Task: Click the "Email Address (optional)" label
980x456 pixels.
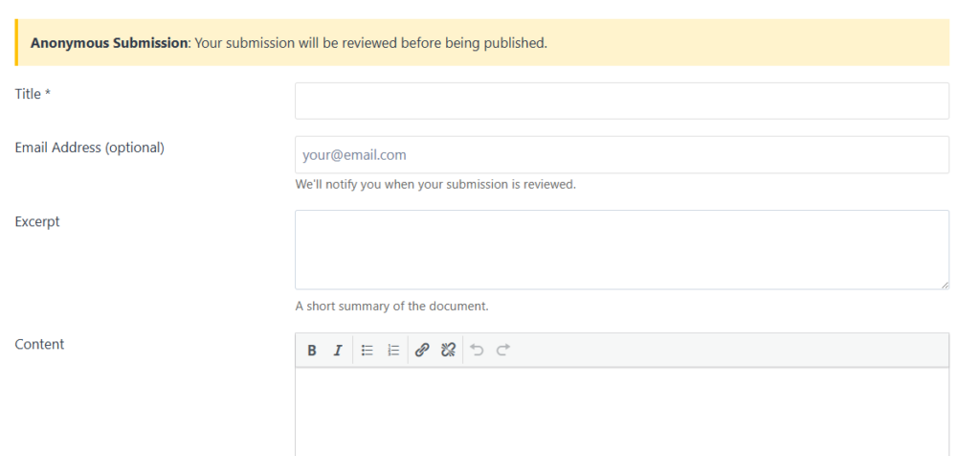Action: tap(89, 148)
